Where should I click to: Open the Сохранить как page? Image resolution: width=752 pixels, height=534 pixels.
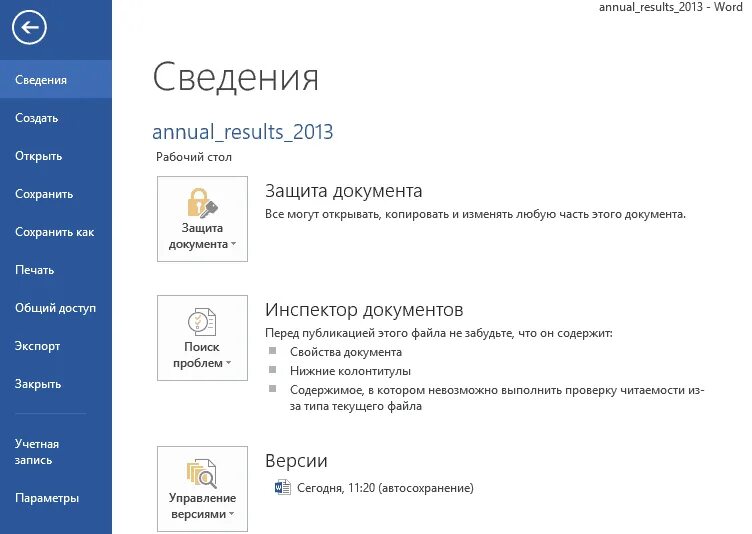[56, 232]
